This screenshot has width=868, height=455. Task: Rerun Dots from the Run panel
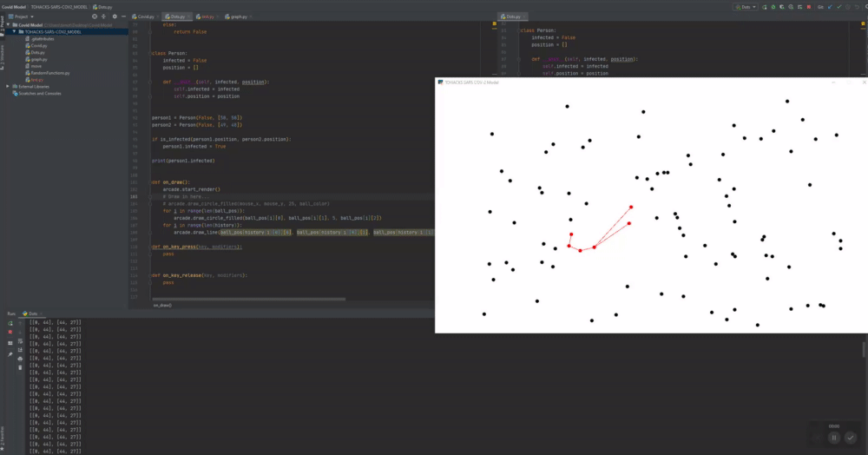tap(10, 323)
